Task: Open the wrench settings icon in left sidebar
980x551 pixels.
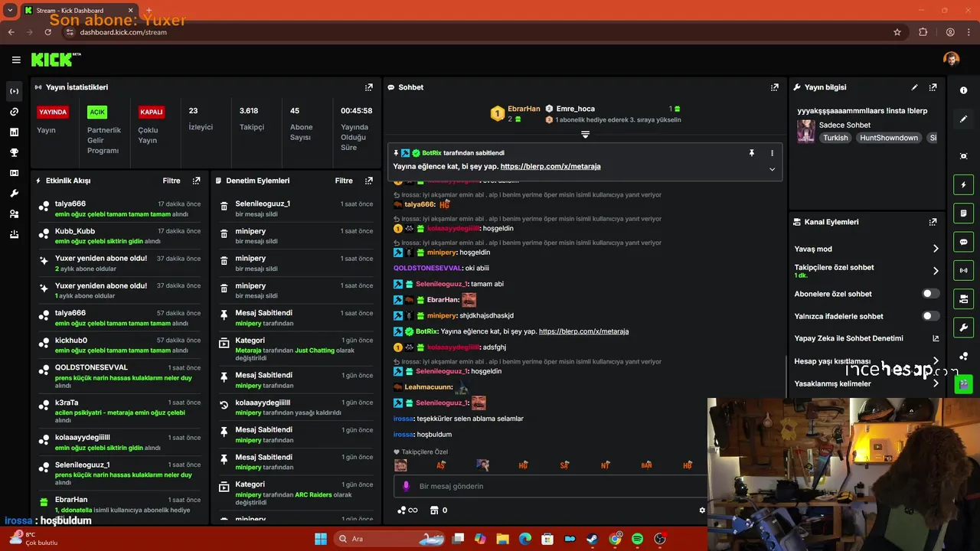Action: pyautogui.click(x=14, y=194)
